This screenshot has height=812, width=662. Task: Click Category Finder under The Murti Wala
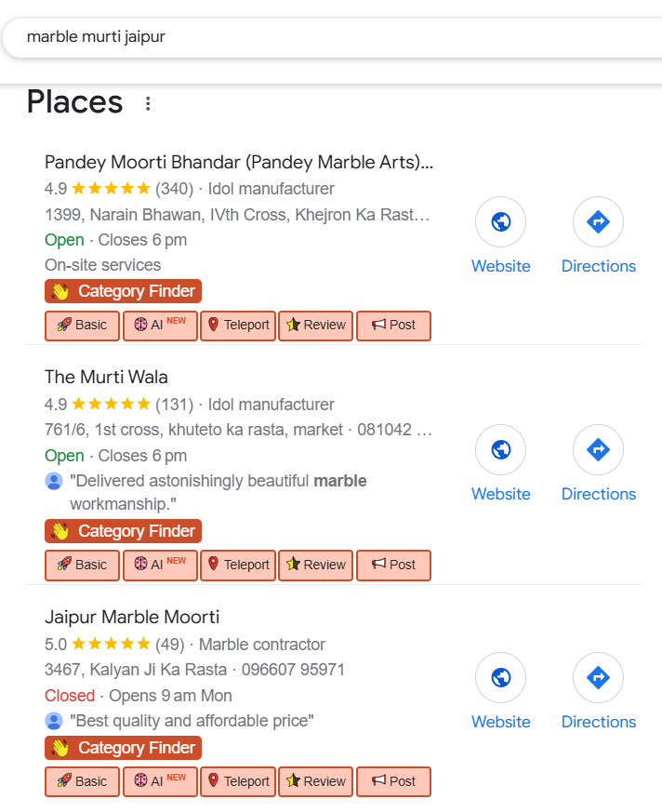click(123, 531)
